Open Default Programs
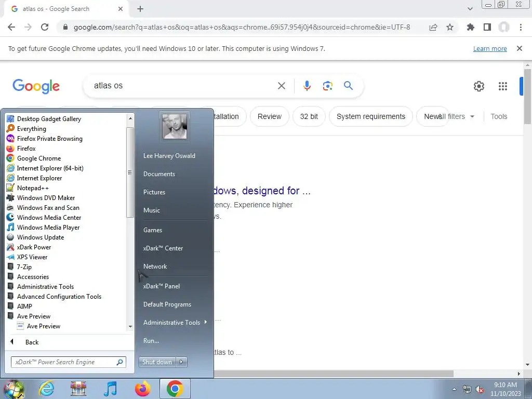 [167, 304]
